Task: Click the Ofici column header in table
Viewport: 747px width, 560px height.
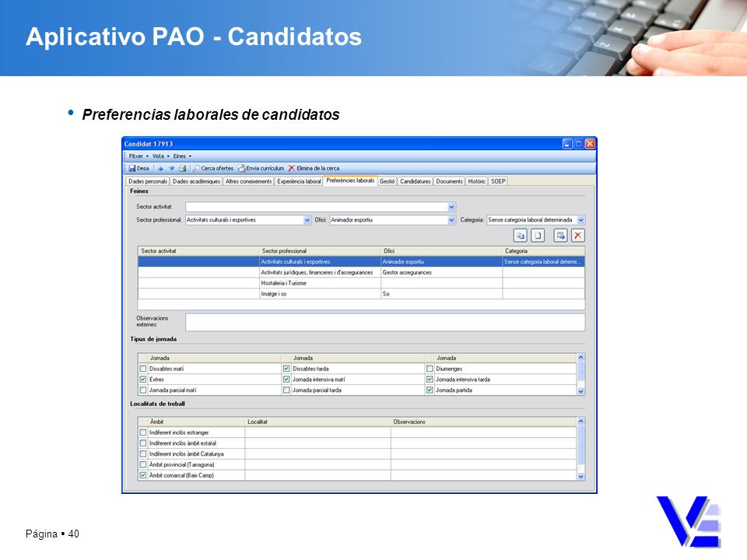Action: click(442, 251)
